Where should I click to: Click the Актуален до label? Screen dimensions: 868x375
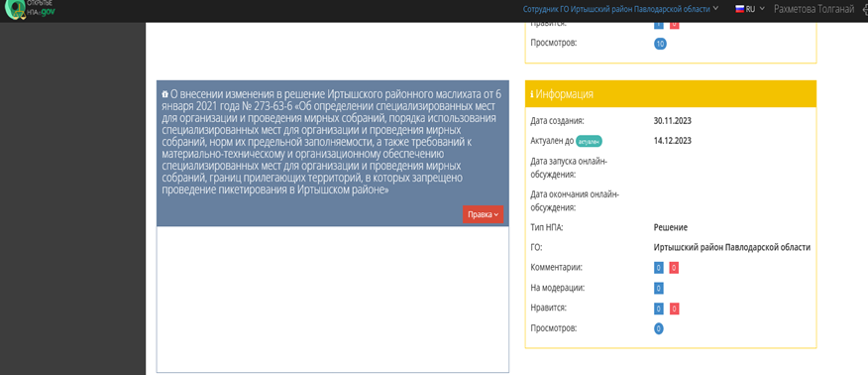(x=552, y=141)
